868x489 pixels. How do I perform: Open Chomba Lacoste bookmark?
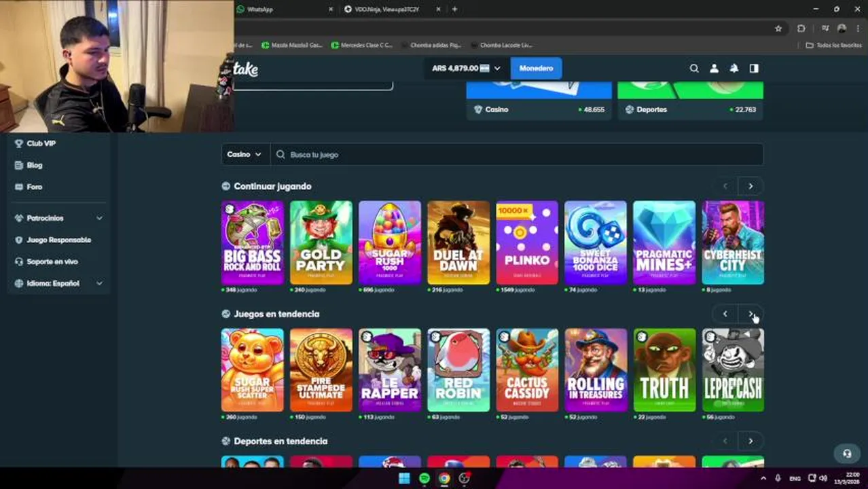pos(501,46)
